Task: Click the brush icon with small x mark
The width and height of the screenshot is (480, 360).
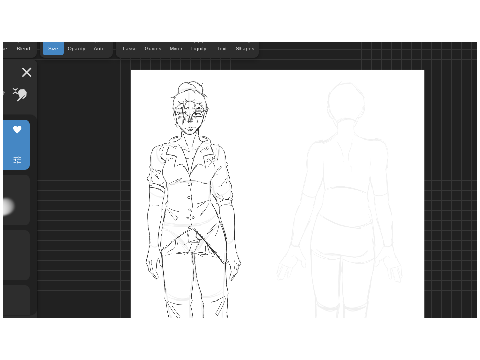Action: click(x=20, y=94)
